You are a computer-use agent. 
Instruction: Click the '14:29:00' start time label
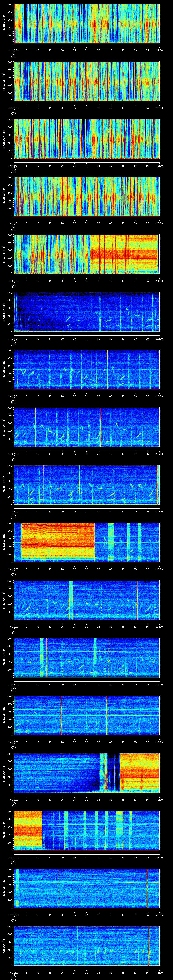(x=14, y=799)
